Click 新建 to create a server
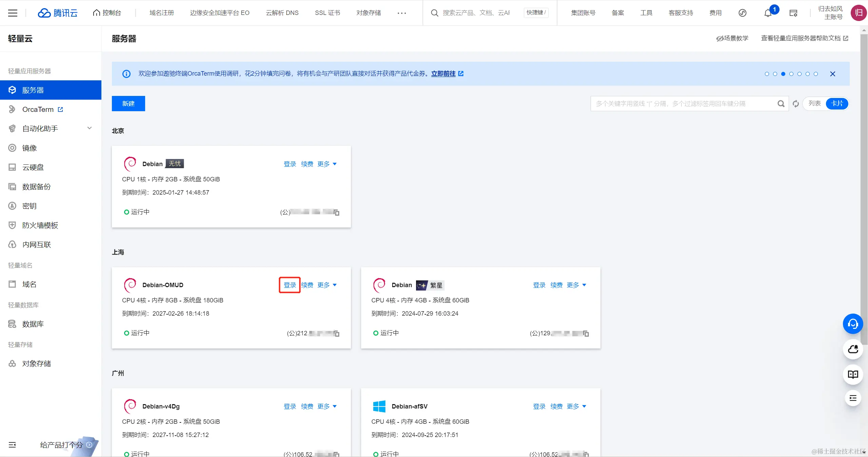Screen dimensions: 868x457 pos(128,103)
